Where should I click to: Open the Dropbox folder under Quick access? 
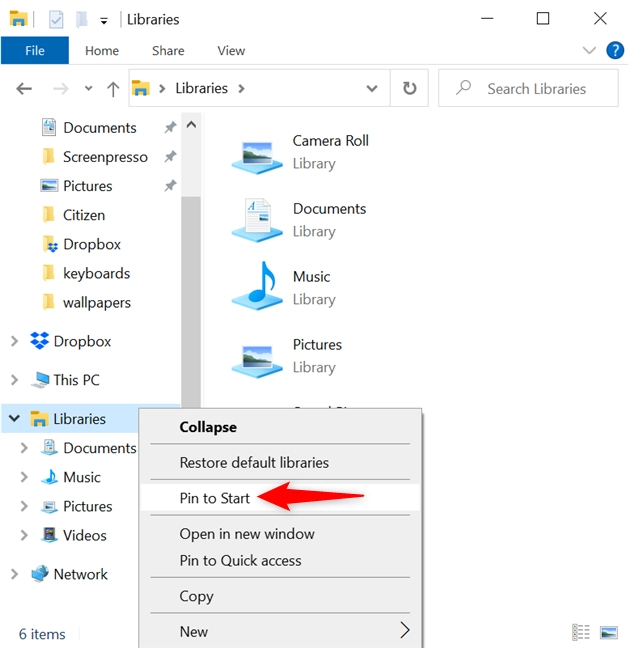tap(91, 244)
